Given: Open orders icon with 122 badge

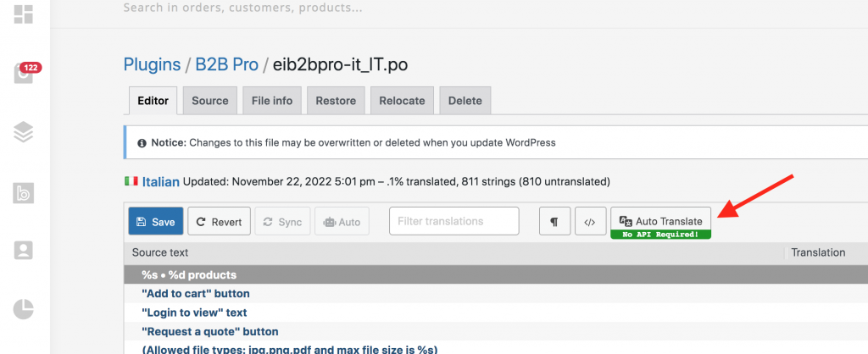Looking at the screenshot, I should [x=25, y=74].
